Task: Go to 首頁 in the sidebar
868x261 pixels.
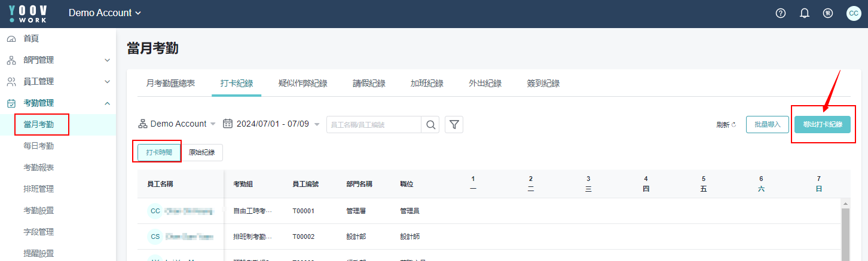Action: tap(31, 39)
